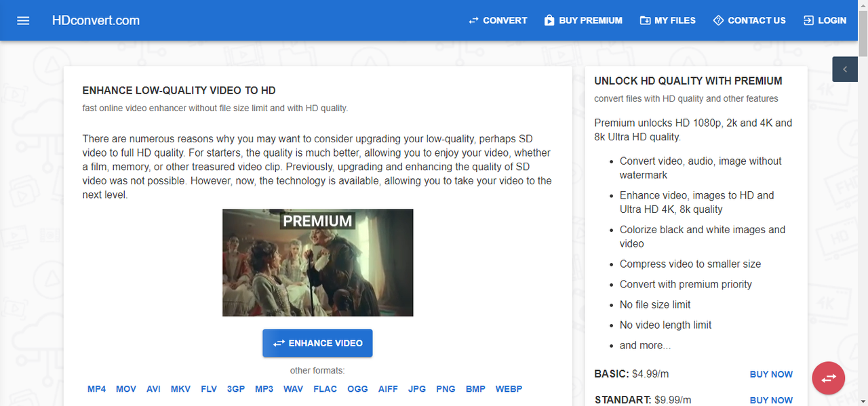This screenshot has height=406, width=868.
Task: Click the red floating convert button
Action: pyautogui.click(x=828, y=378)
